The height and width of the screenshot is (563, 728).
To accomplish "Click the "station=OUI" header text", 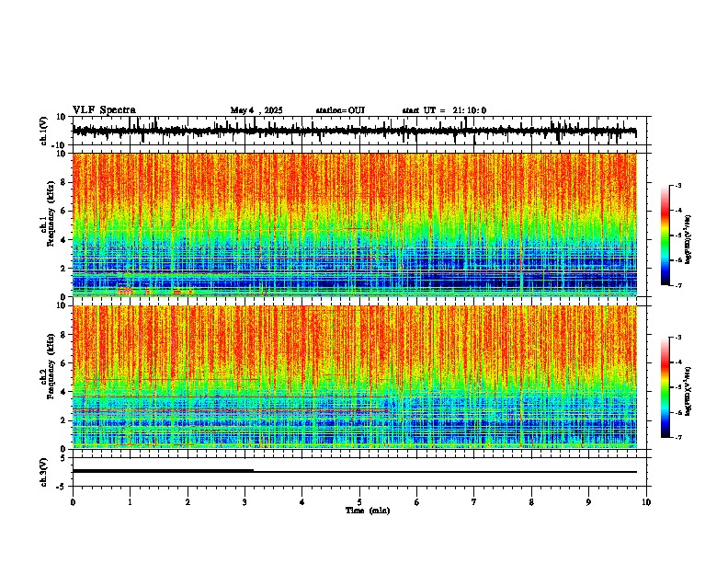I will (x=340, y=110).
